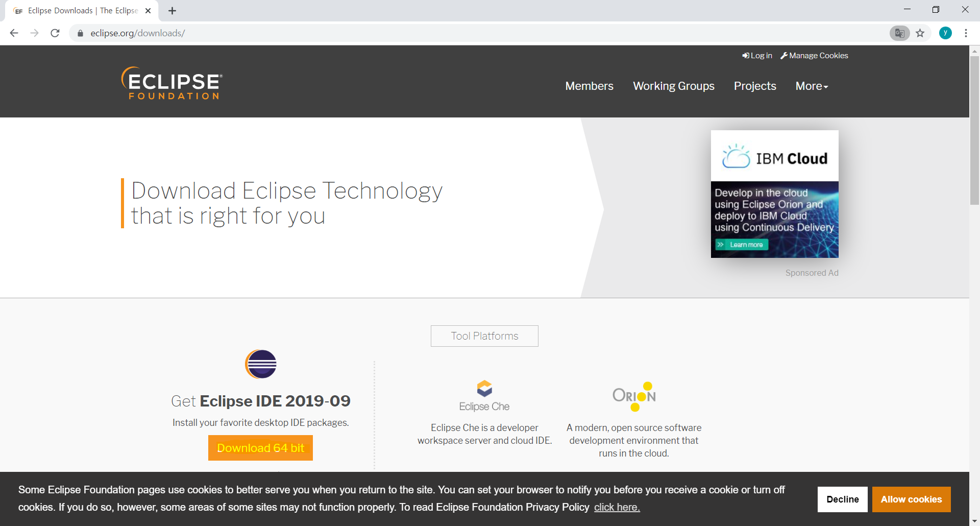Click 'Install your favorite desktop IDE packages' text

260,422
